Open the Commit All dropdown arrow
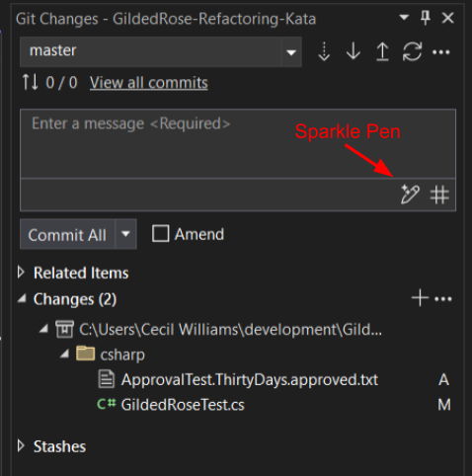This screenshot has height=476, width=472. coord(125,234)
